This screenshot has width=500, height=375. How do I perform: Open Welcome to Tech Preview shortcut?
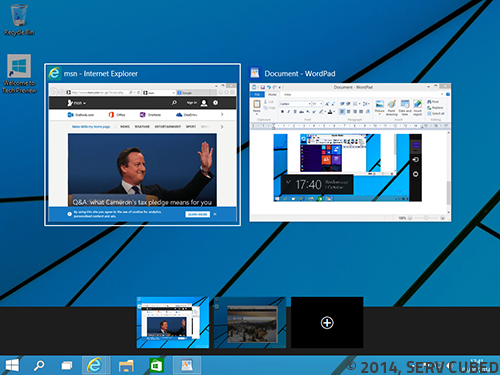[19, 74]
